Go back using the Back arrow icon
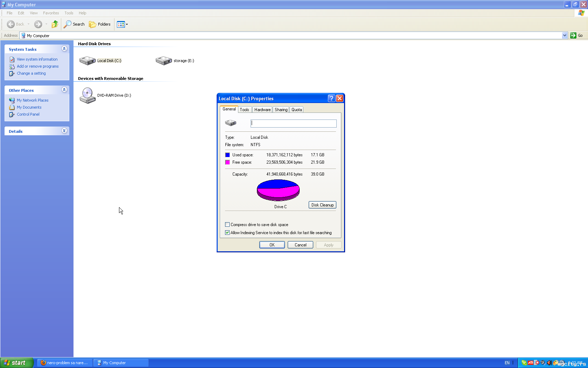 tap(11, 24)
